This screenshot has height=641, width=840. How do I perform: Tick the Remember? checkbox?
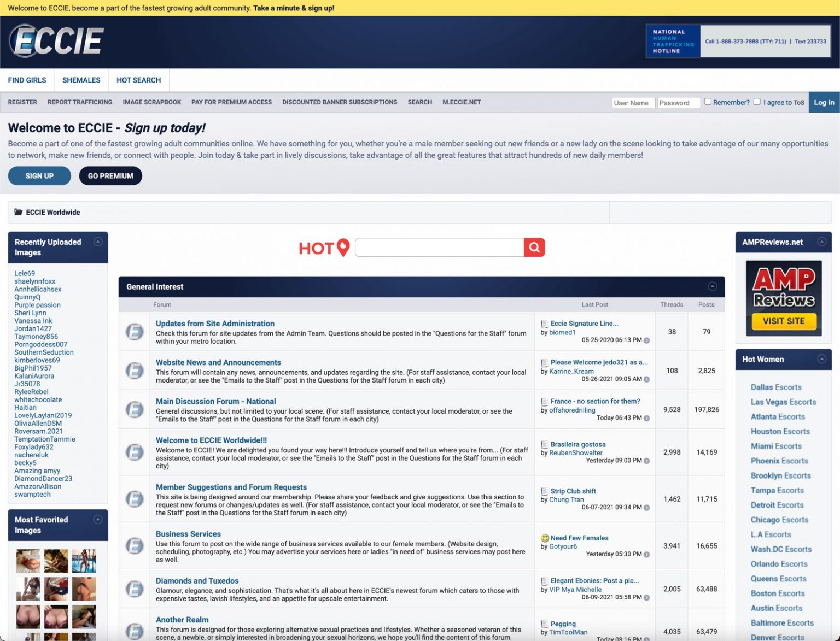(708, 102)
